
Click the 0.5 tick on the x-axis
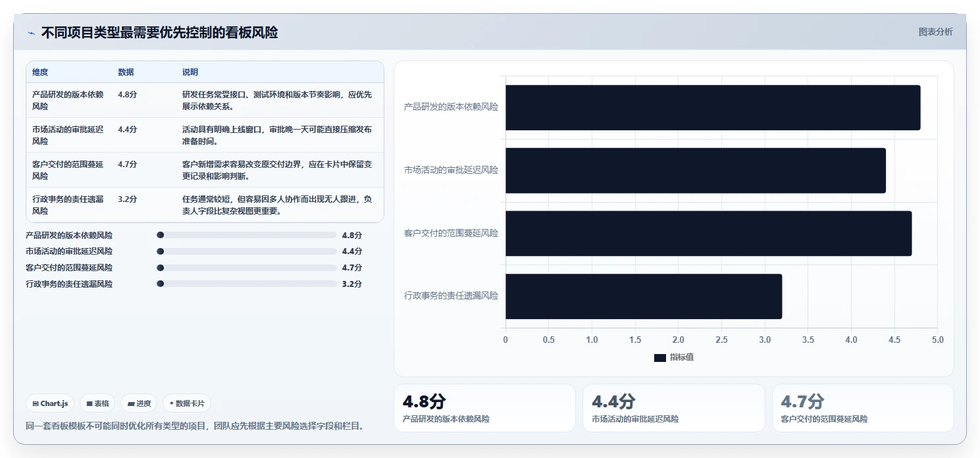pos(548,340)
